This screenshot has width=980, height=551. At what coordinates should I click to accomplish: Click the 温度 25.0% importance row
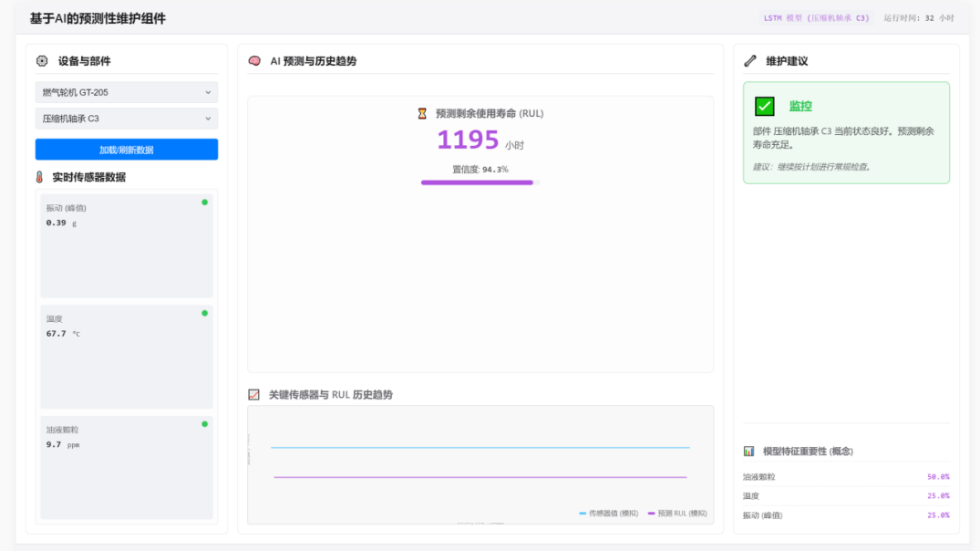tap(846, 496)
